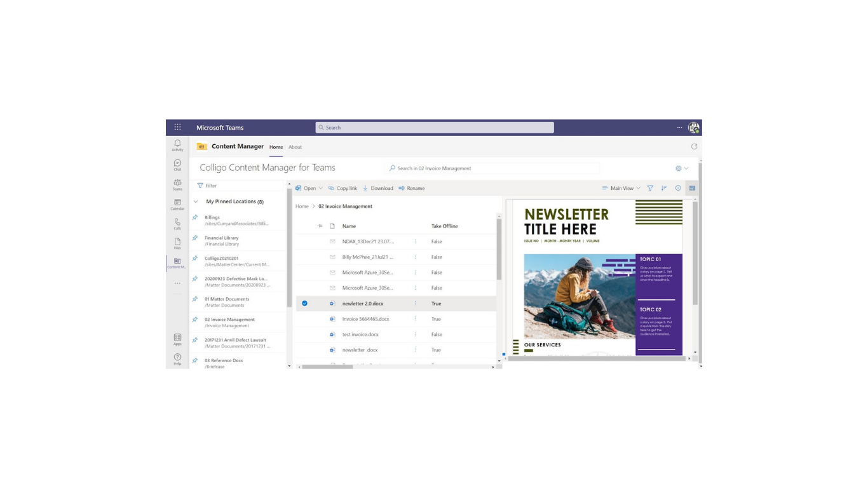This screenshot has width=868, height=488.
Task: Open the Content Manager app in sidebar
Action: 177,263
